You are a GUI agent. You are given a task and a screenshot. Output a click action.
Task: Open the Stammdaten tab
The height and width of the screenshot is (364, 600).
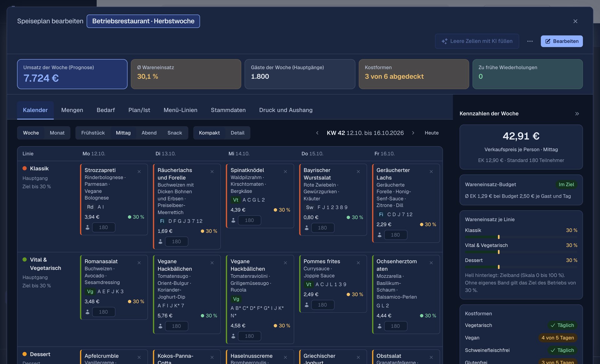(x=228, y=110)
